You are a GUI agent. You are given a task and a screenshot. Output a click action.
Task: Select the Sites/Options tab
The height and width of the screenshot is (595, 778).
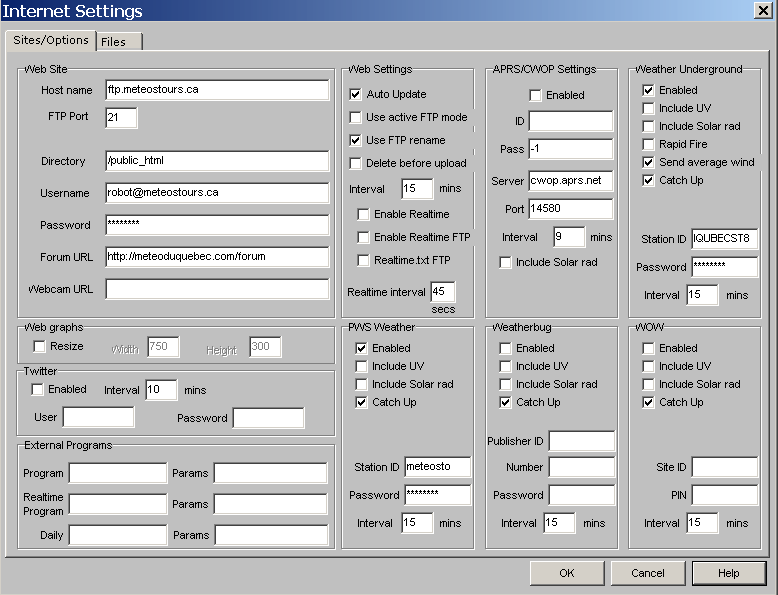50,41
